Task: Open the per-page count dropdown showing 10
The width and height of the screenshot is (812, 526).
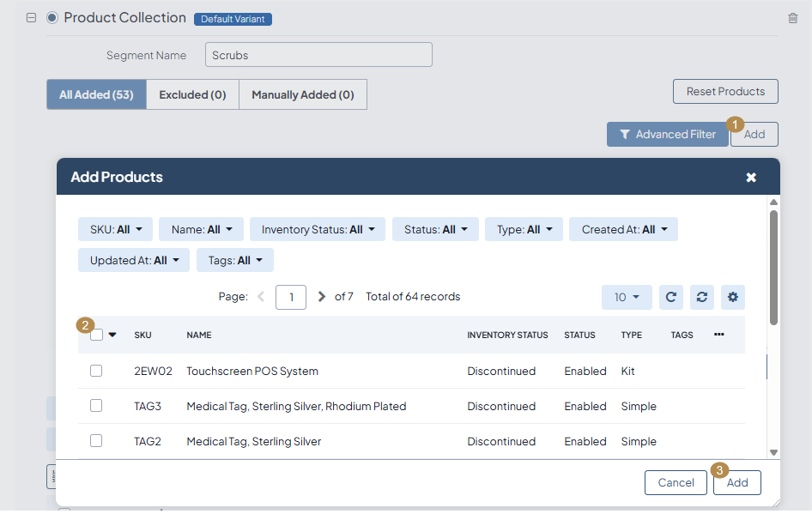Action: click(x=627, y=297)
